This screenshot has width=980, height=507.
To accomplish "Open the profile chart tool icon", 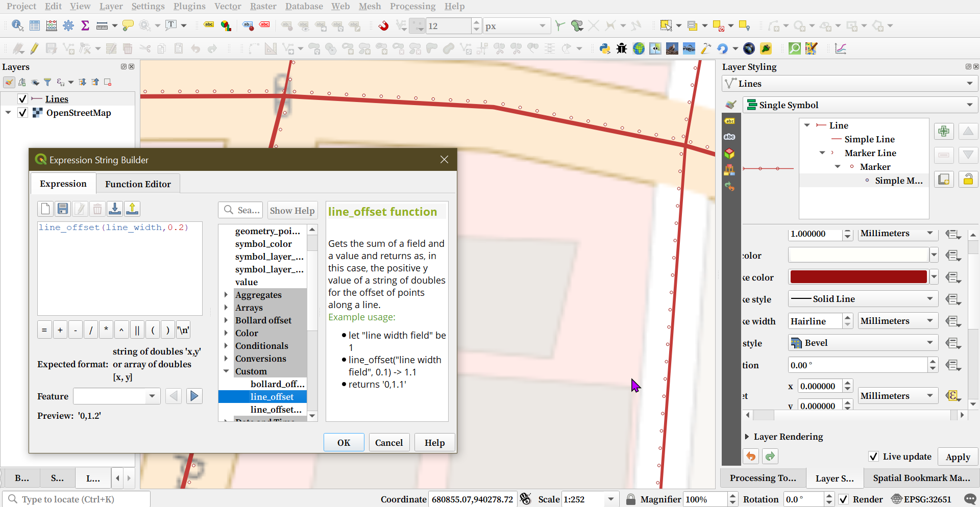I will 840,48.
